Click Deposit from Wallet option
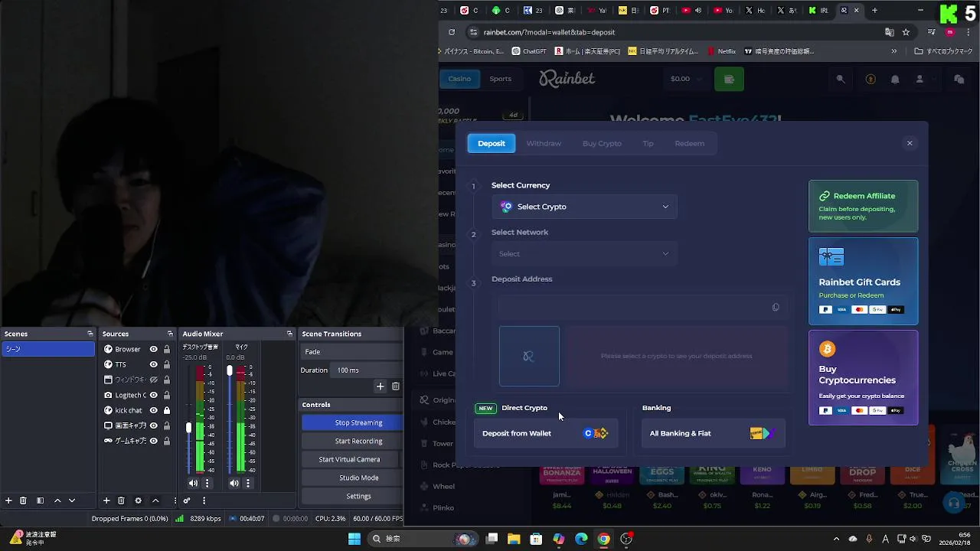The width and height of the screenshot is (980, 551). click(546, 433)
